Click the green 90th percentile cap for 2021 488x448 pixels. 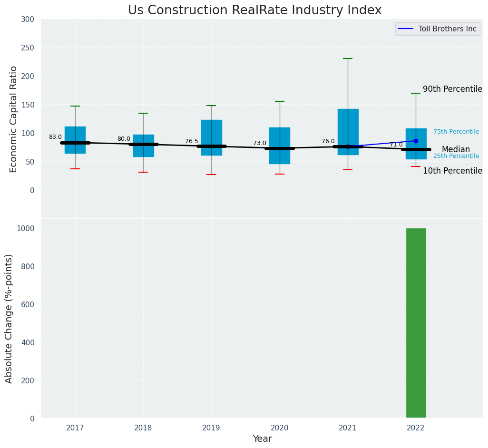click(x=348, y=58)
